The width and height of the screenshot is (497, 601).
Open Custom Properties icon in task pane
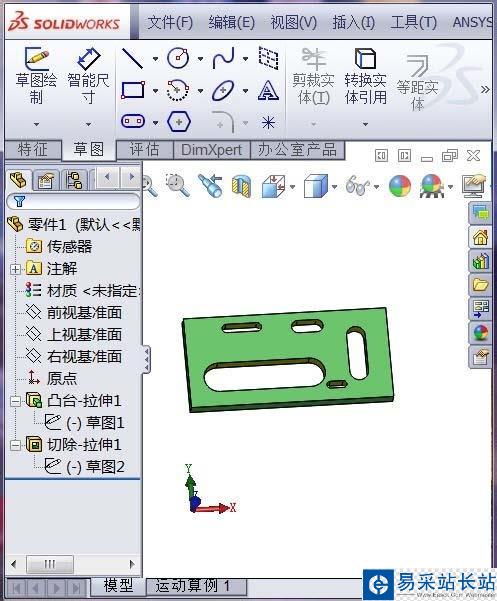481,357
